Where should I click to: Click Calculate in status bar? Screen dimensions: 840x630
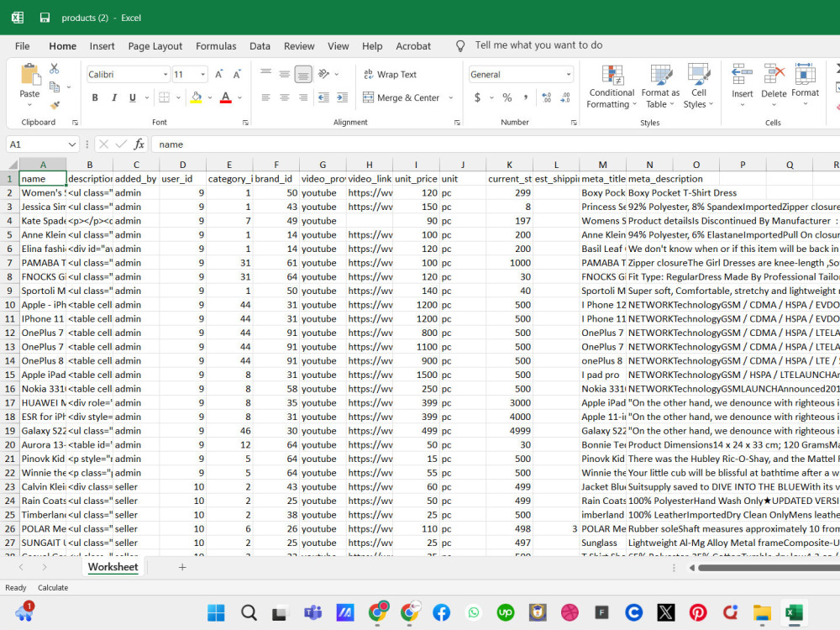pyautogui.click(x=53, y=588)
